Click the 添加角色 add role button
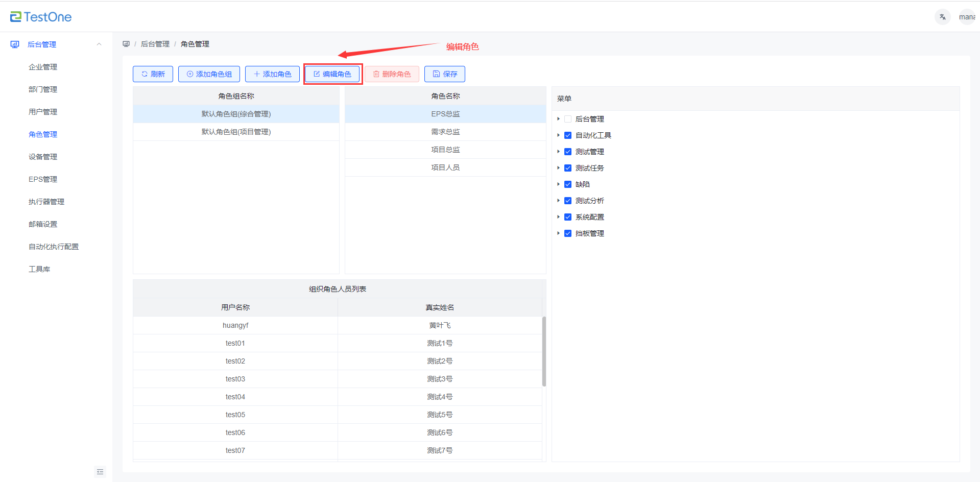This screenshot has width=980, height=482. pyautogui.click(x=272, y=74)
